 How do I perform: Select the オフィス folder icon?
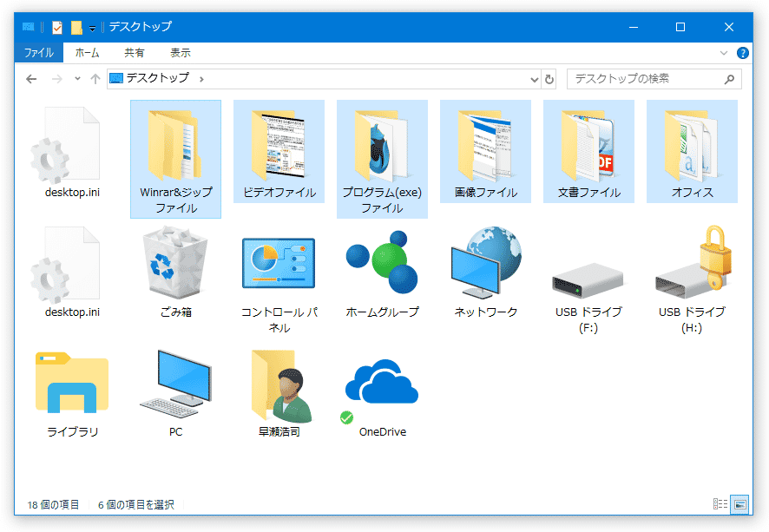692,145
